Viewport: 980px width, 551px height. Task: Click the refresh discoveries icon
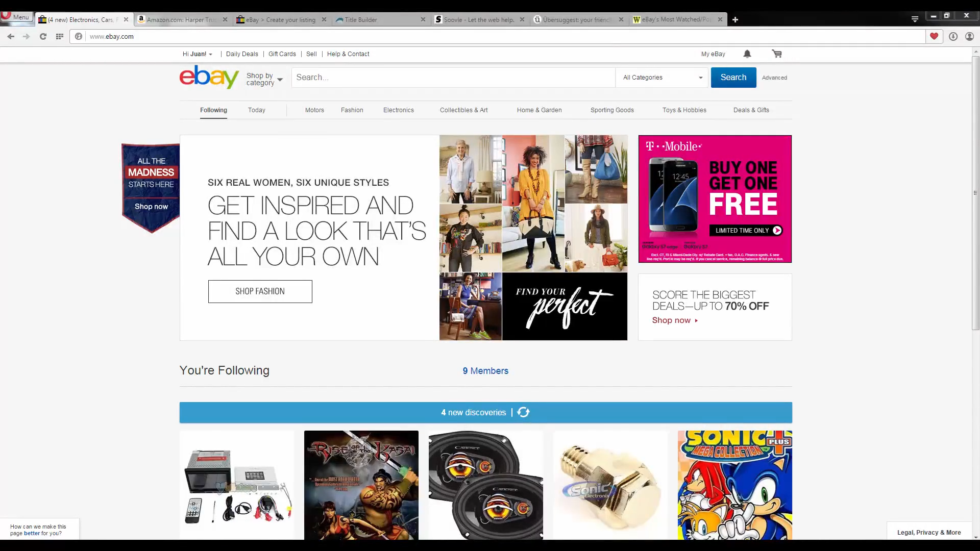pos(524,412)
